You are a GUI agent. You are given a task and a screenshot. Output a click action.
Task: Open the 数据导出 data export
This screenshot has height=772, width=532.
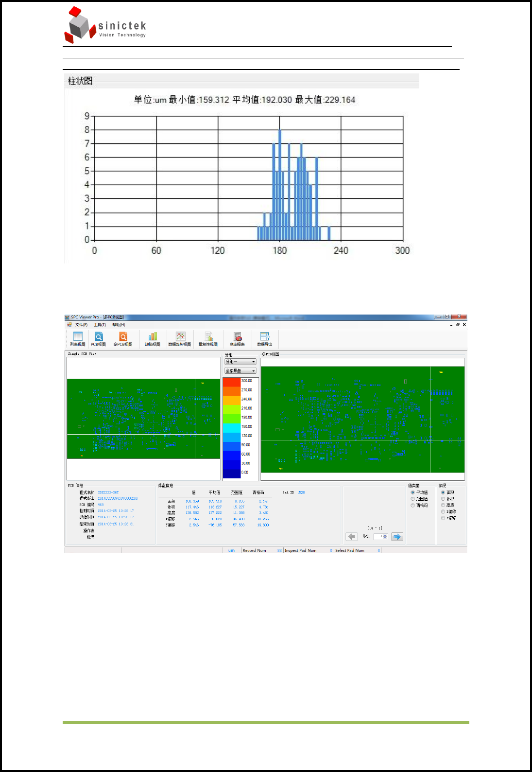(x=265, y=339)
